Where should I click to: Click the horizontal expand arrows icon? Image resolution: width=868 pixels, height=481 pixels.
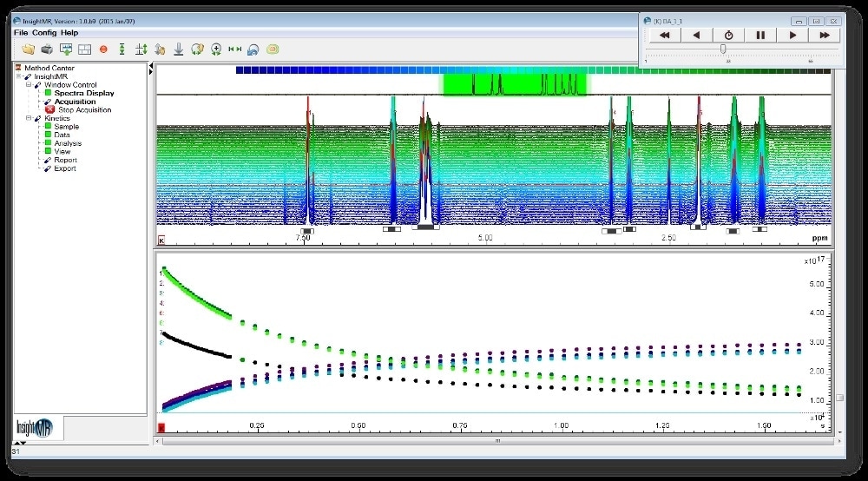tap(234, 49)
